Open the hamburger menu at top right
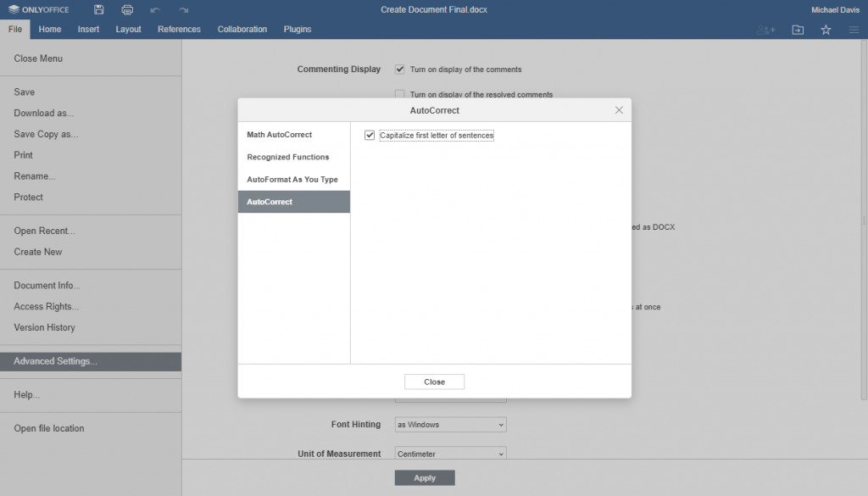The height and width of the screenshot is (496, 868). (854, 29)
